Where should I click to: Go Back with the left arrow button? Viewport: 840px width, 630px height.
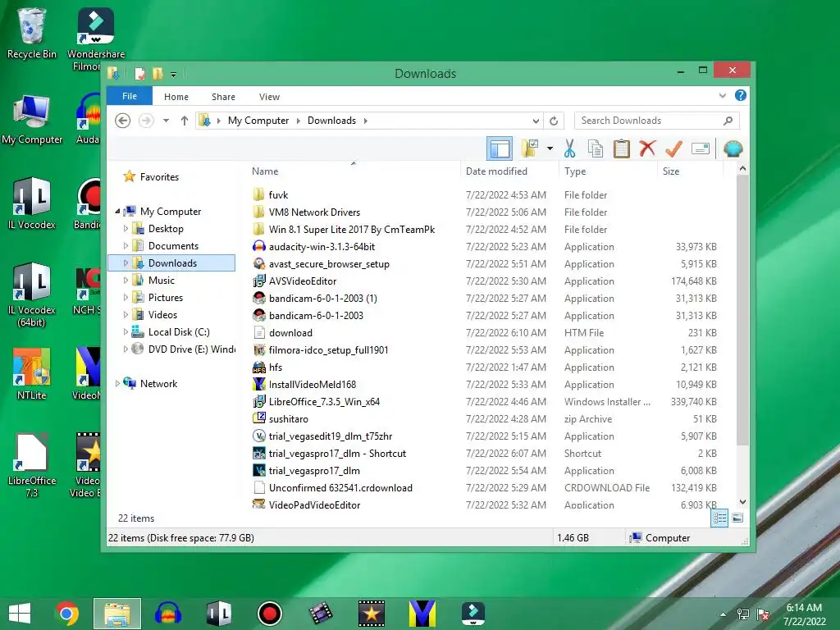123,121
